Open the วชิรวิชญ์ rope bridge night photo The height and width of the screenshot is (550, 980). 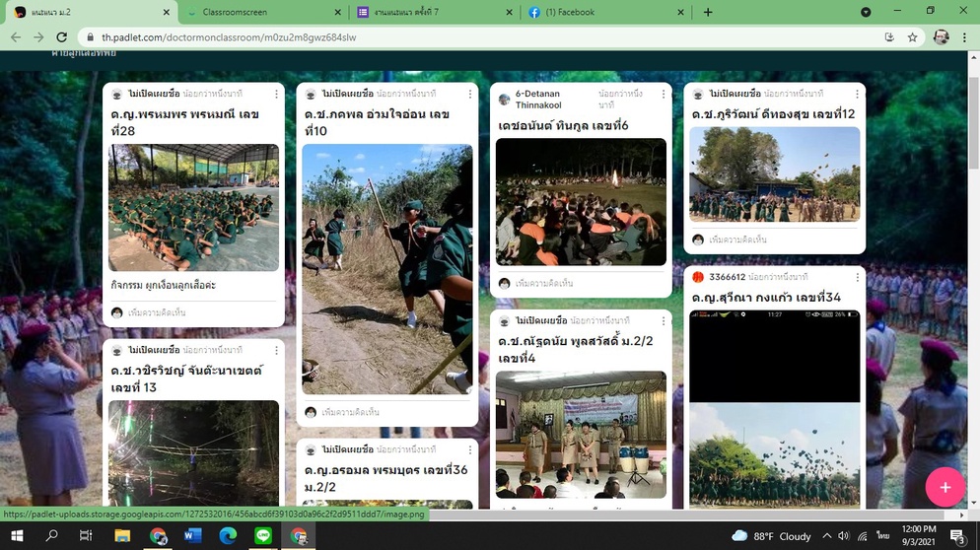[194, 453]
